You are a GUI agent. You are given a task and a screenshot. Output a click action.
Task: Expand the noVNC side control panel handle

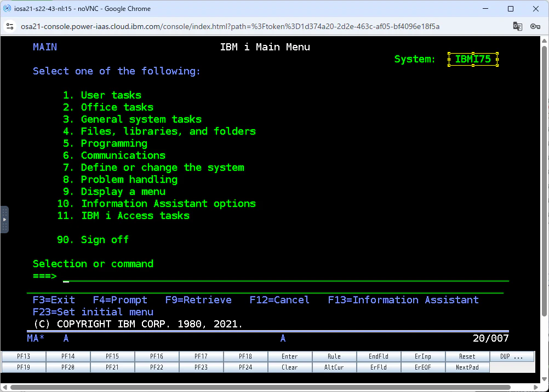click(4, 220)
